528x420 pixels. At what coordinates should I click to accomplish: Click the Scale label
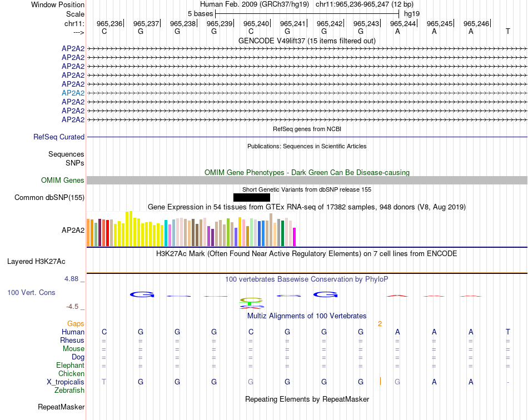75,14
